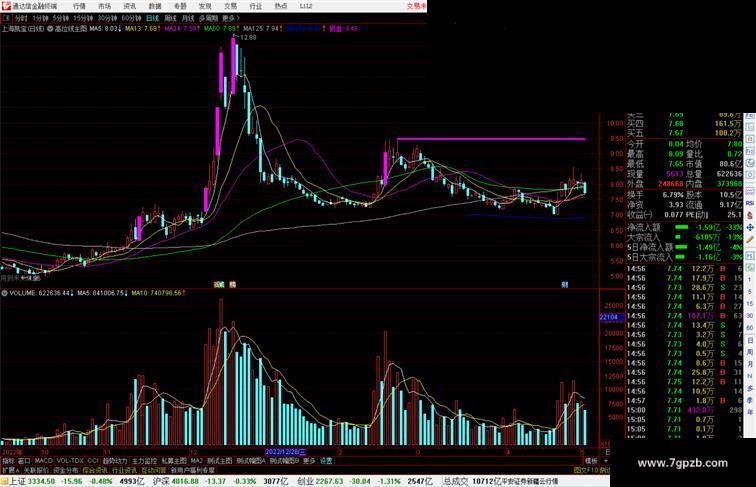
Task: Apply the MA2 indicator
Action: 197,461
